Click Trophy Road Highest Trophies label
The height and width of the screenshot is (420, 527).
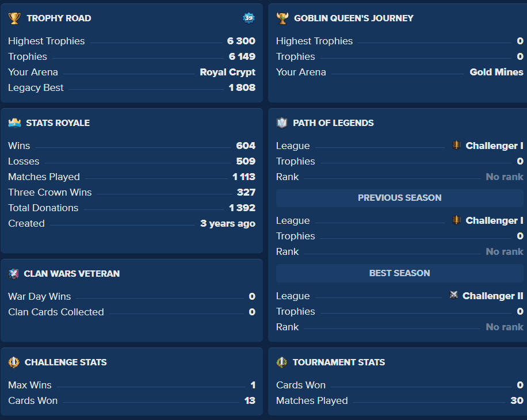click(47, 41)
